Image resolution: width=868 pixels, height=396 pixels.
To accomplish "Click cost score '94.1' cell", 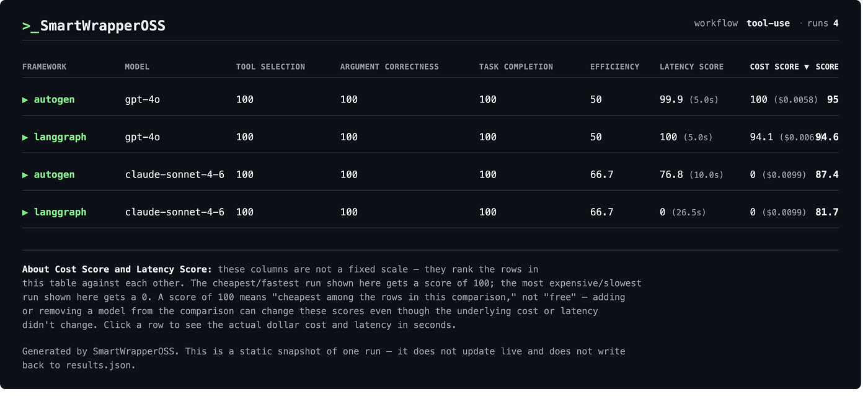I will [x=761, y=137].
